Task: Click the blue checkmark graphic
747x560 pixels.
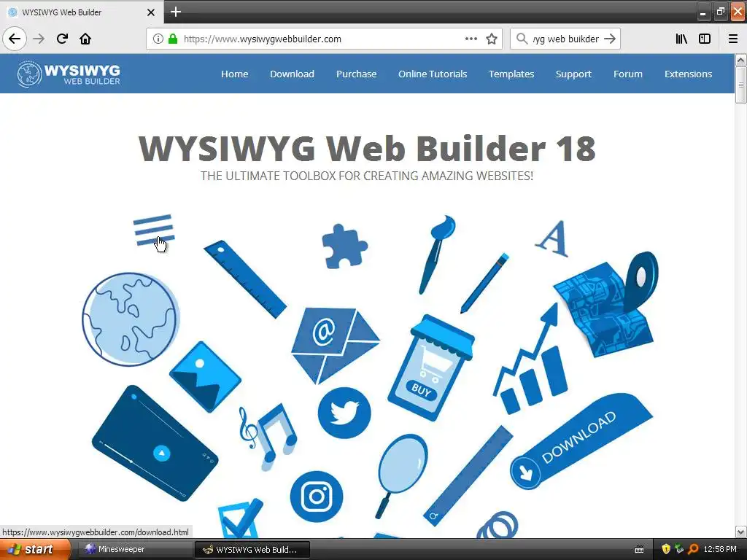Action: 240,518
